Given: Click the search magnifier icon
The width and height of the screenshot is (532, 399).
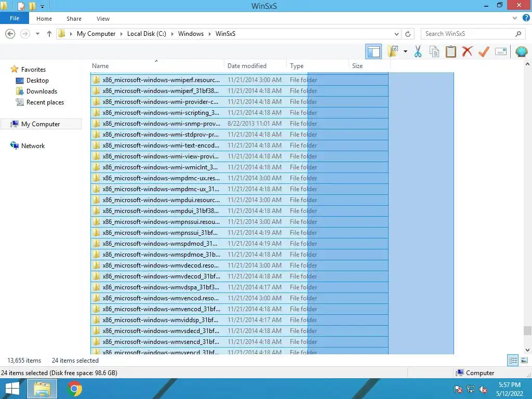Looking at the screenshot, I should click(x=518, y=34).
